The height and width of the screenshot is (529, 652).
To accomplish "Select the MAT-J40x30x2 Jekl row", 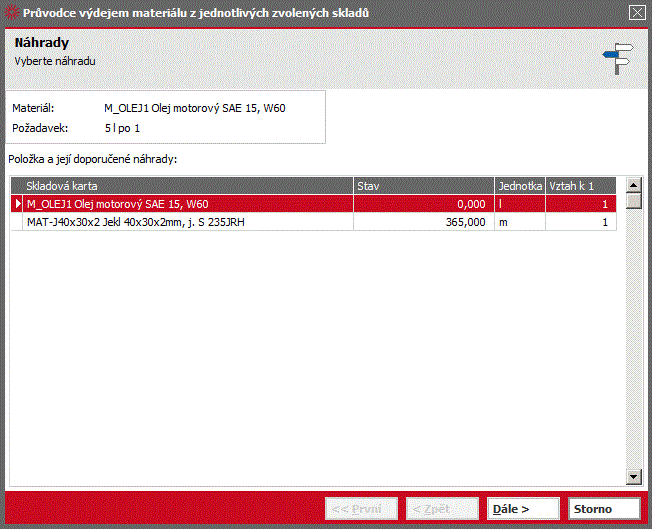I will [x=314, y=222].
